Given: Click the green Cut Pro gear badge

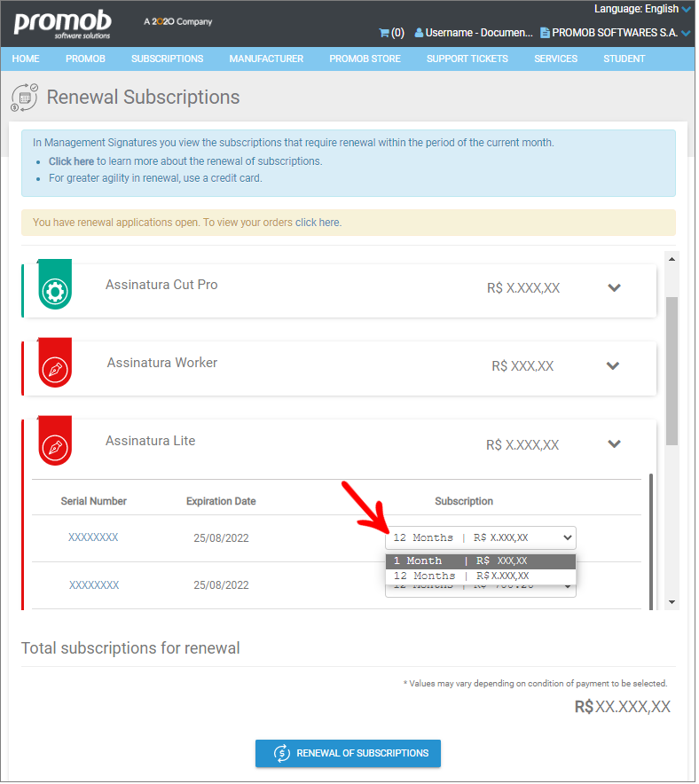Looking at the screenshot, I should 55,286.
